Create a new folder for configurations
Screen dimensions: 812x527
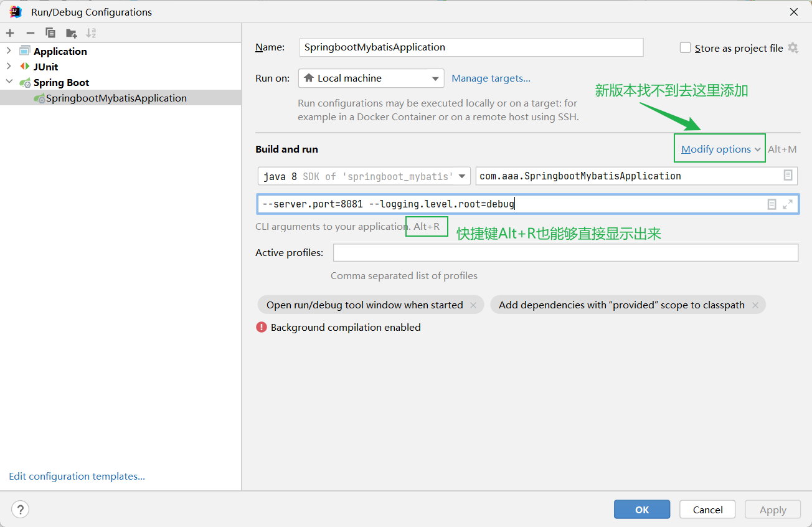[x=72, y=33]
